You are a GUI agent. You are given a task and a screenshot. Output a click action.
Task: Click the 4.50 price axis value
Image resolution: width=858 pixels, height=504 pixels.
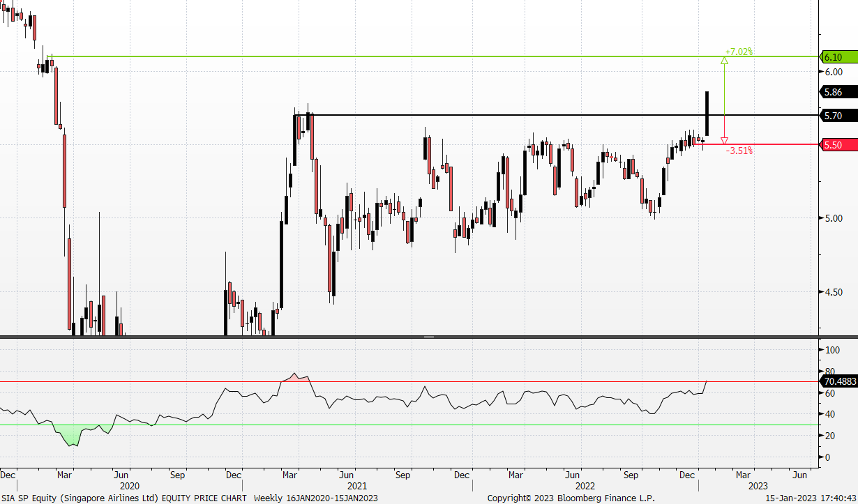pos(834,292)
